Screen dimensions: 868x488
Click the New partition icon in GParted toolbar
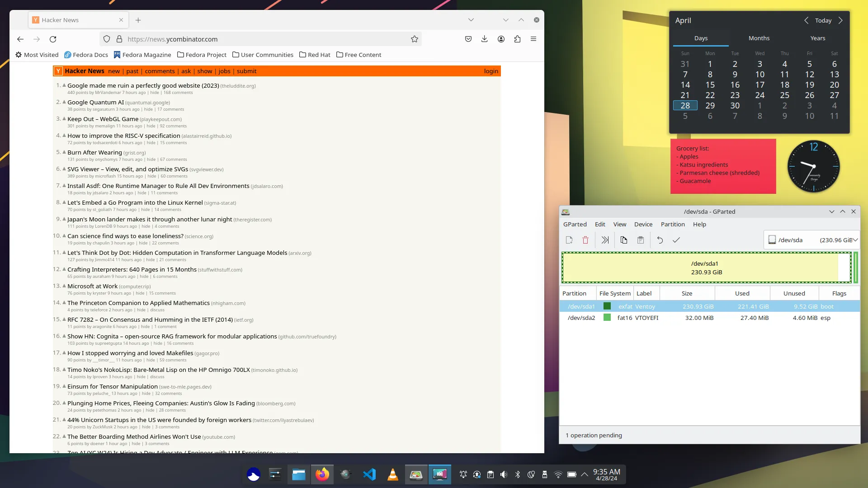coord(569,240)
